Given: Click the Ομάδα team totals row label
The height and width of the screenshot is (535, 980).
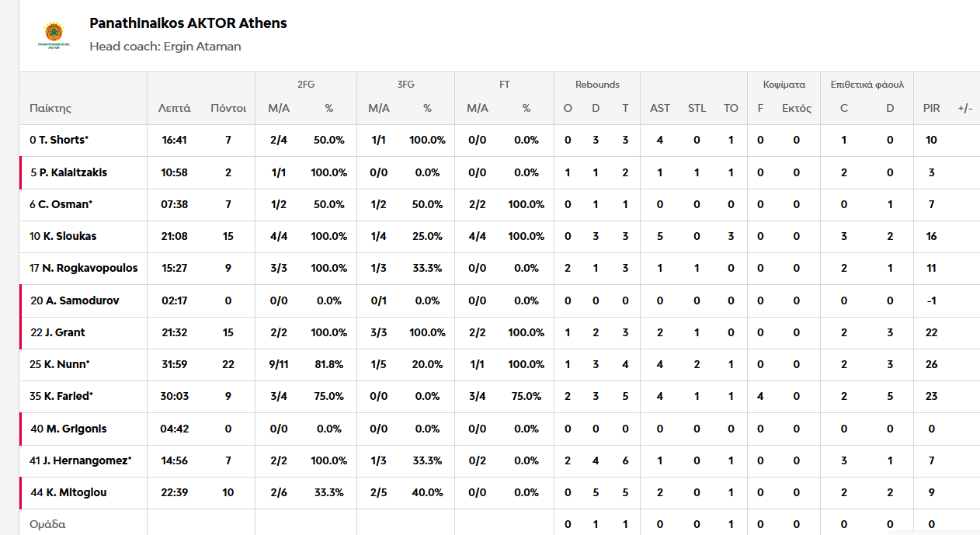Looking at the screenshot, I should coord(47,524).
